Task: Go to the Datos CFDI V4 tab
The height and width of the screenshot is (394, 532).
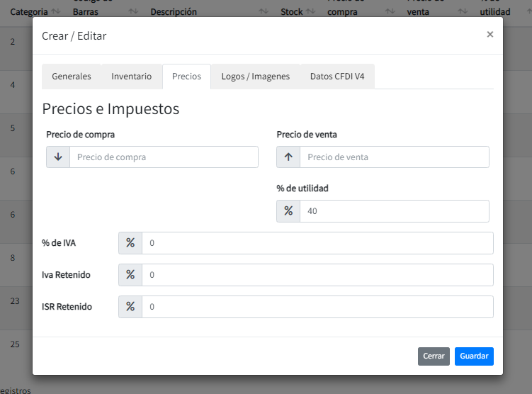Action: tap(337, 77)
